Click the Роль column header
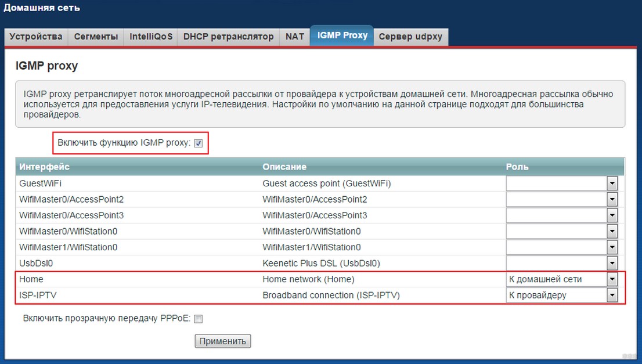The height and width of the screenshot is (364, 642). [517, 167]
